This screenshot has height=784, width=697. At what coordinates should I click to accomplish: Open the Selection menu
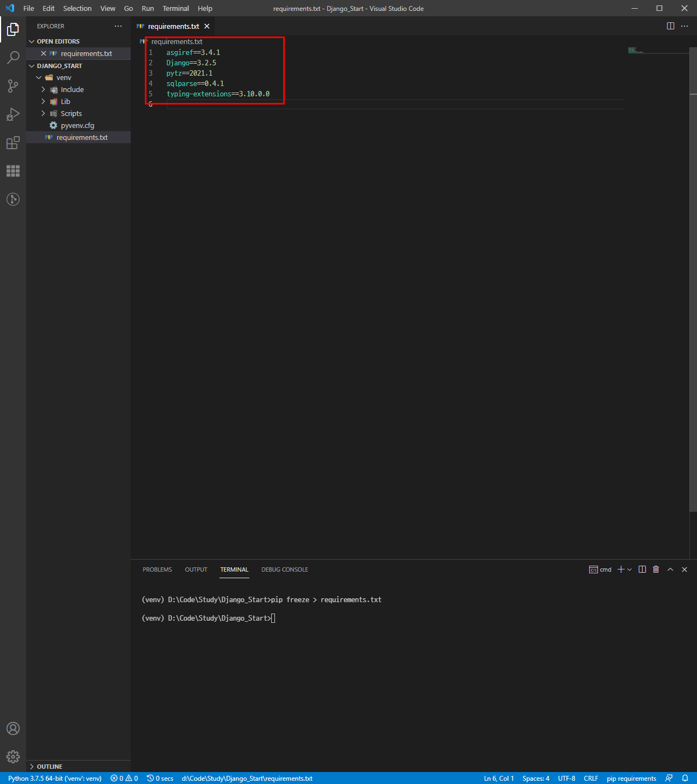(77, 8)
